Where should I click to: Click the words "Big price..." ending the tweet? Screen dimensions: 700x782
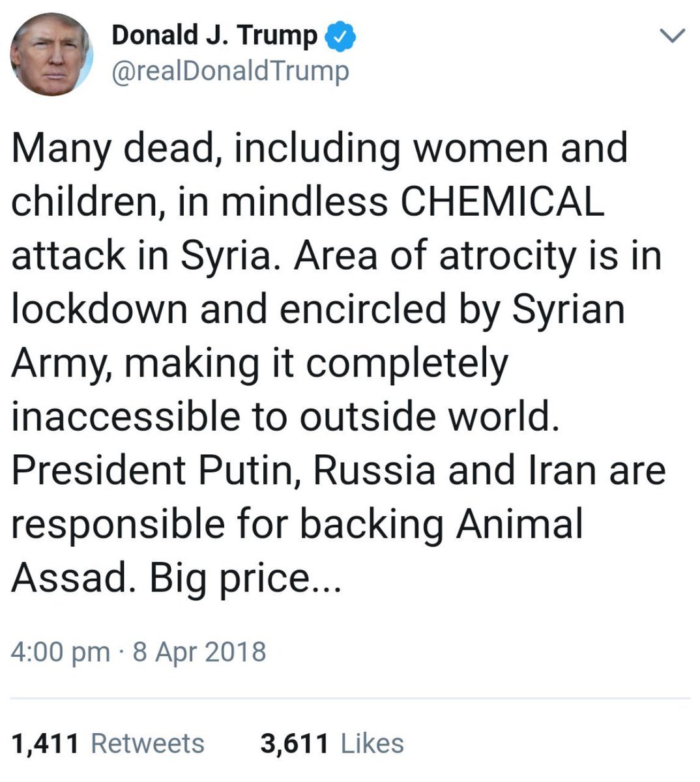click(x=245, y=577)
